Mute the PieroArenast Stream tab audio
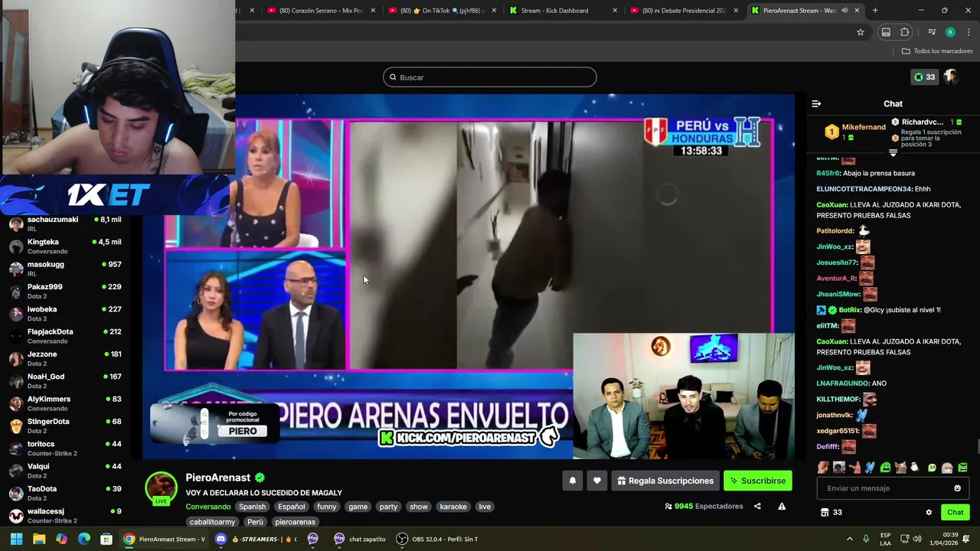Screen dimensions: 980x551 tap(844, 11)
